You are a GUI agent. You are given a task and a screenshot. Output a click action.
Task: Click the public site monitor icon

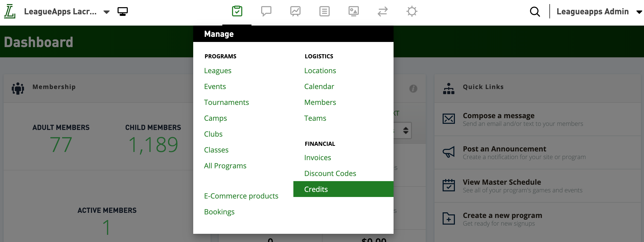tap(122, 11)
